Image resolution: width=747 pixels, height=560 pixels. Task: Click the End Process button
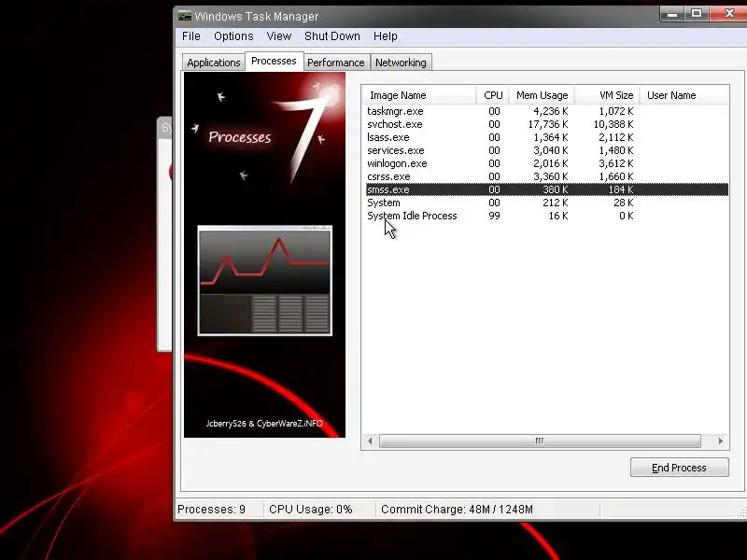680,468
